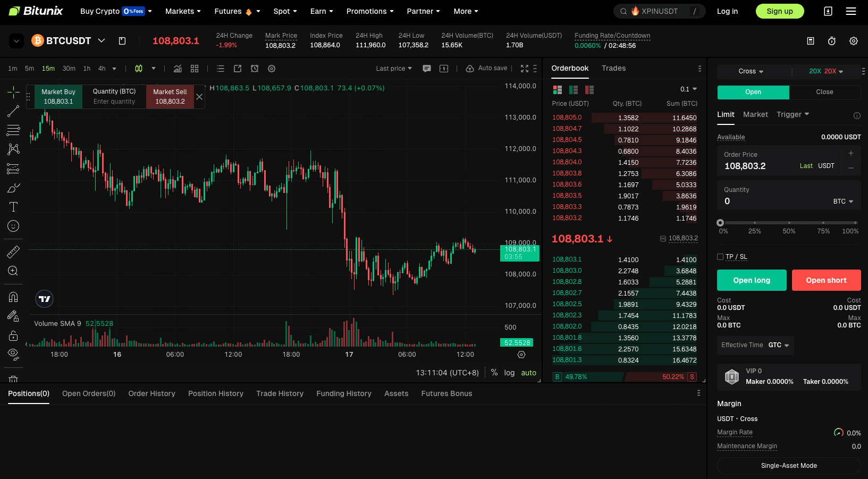Open the Cross margin mode dropdown
This screenshot has width=868, height=479.
tap(751, 71)
